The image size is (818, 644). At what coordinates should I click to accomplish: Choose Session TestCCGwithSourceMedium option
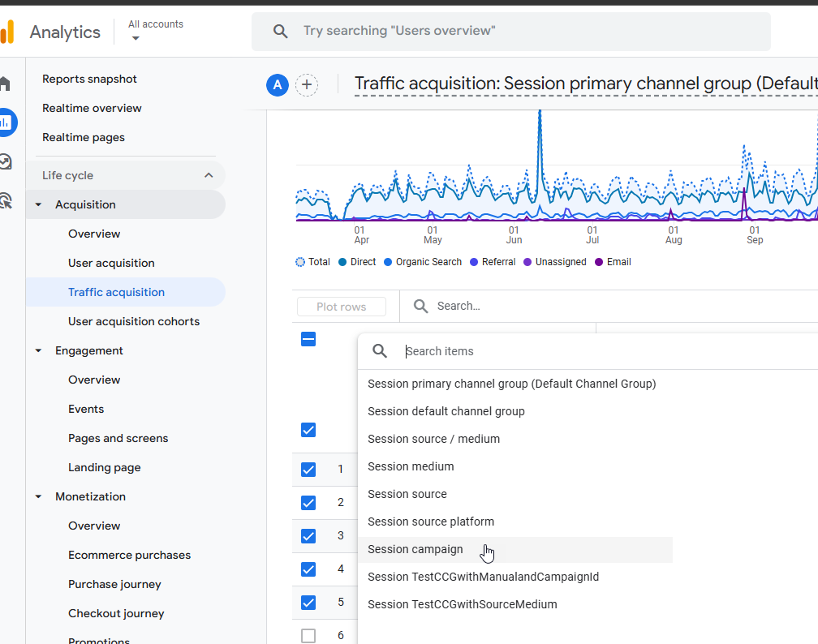point(463,605)
